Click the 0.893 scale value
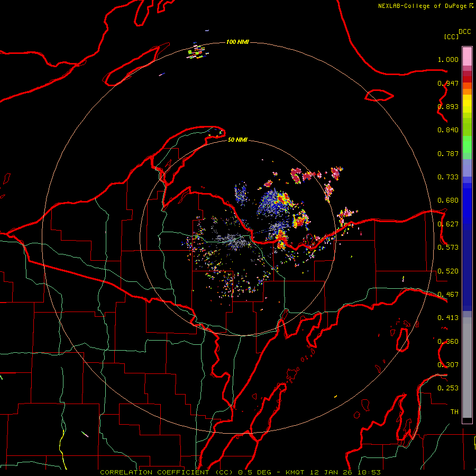This screenshot has width=476, height=476. 448,106
